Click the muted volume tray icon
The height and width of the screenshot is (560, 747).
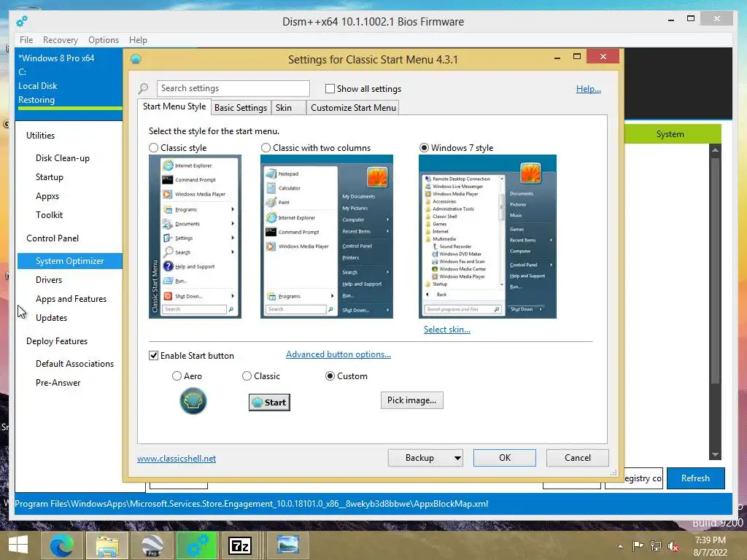[x=673, y=546]
